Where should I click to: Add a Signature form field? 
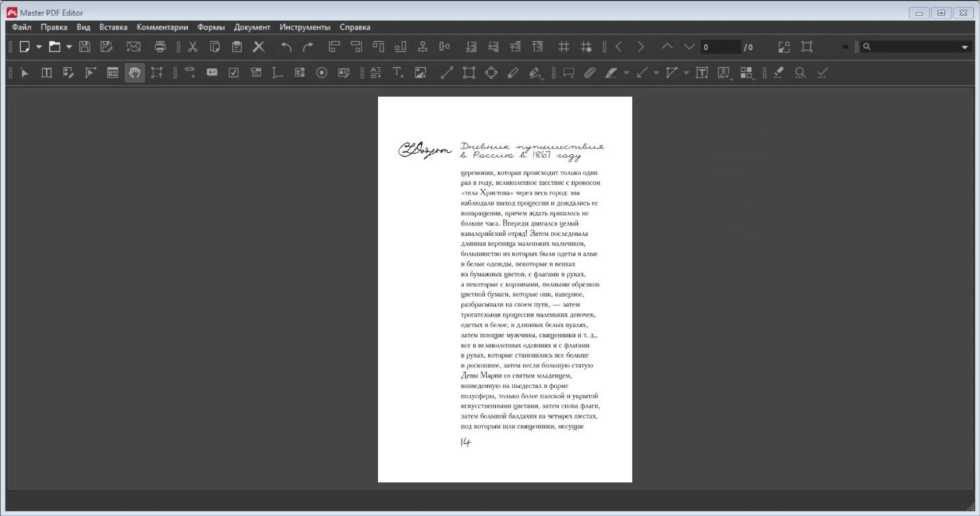point(344,73)
